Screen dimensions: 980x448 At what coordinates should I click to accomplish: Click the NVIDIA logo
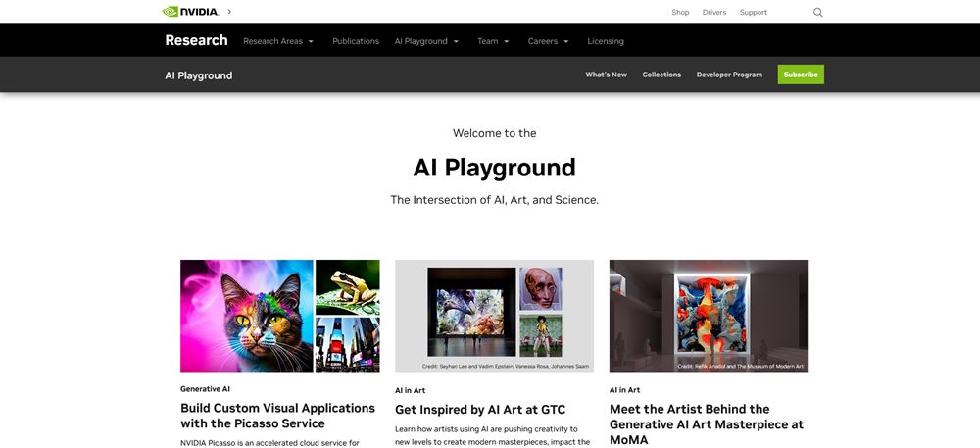[x=191, y=11]
